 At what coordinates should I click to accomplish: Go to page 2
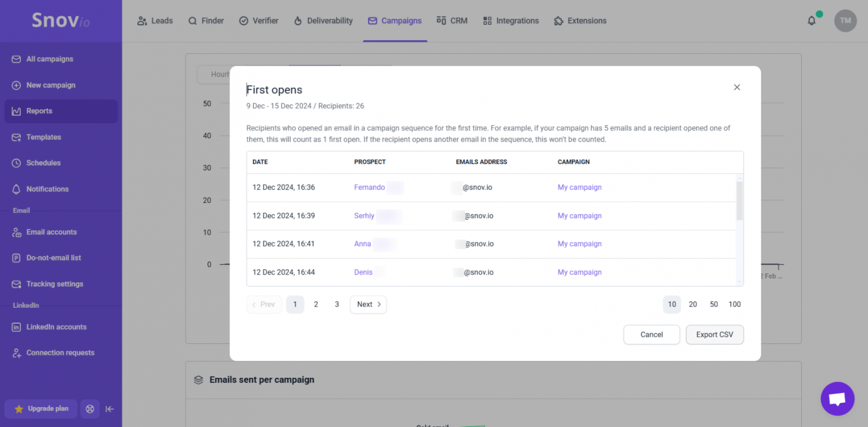(x=316, y=304)
